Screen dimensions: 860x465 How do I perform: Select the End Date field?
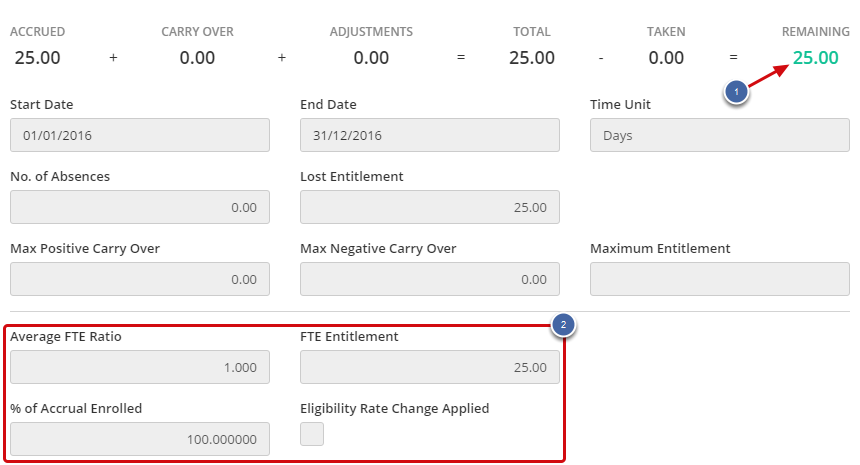(x=430, y=135)
